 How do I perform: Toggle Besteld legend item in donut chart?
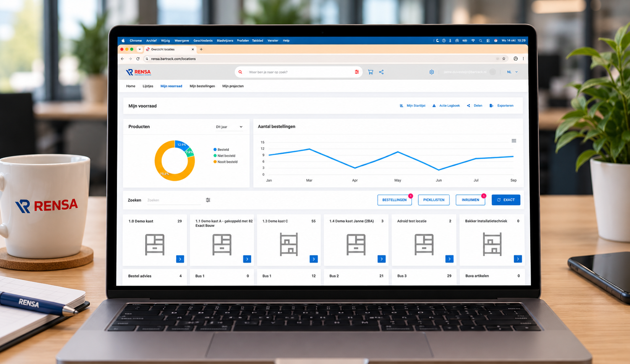221,150
